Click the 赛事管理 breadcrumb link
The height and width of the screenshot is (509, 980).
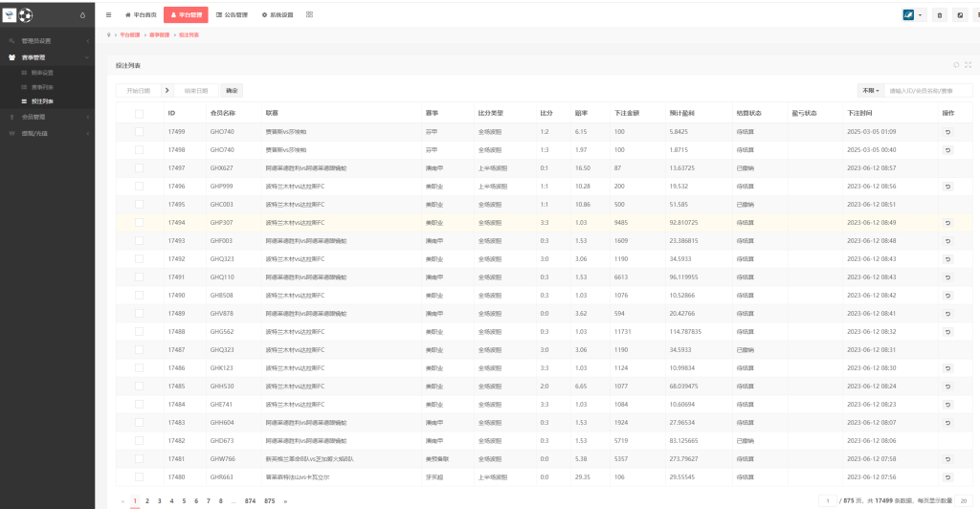[x=160, y=35]
